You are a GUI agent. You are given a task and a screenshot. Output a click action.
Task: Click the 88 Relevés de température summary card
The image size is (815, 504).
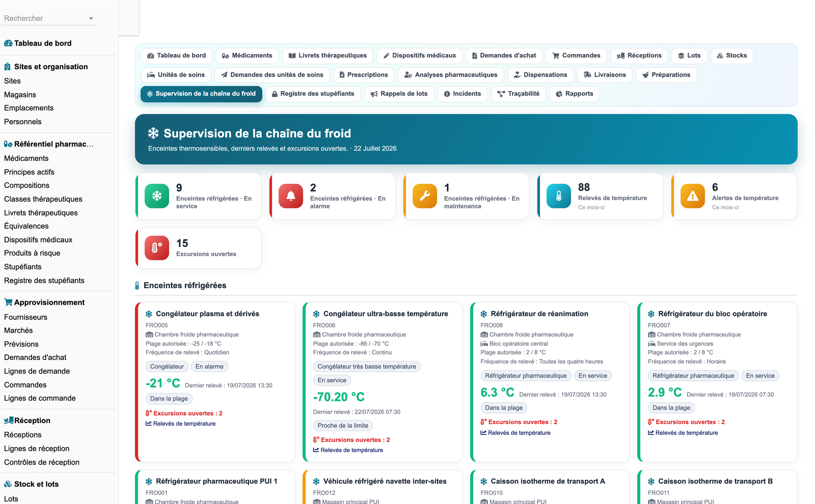[601, 196]
